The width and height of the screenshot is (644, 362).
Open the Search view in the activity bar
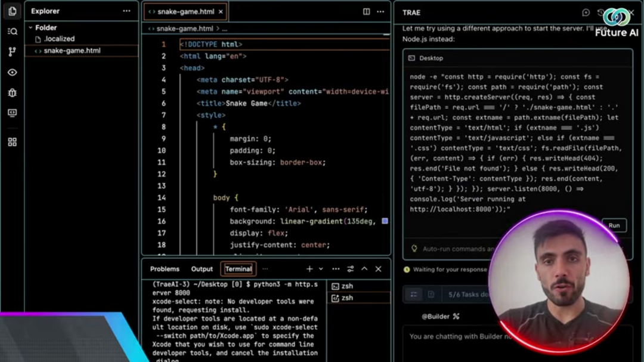point(12,32)
